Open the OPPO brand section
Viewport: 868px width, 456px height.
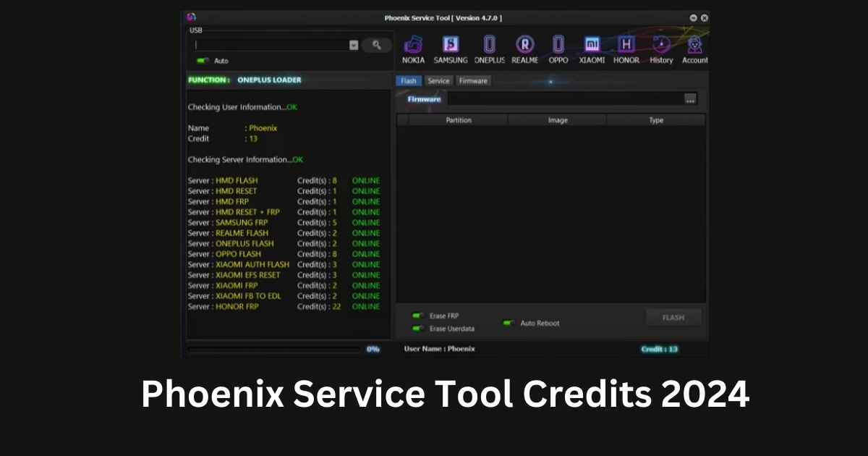pyautogui.click(x=558, y=49)
